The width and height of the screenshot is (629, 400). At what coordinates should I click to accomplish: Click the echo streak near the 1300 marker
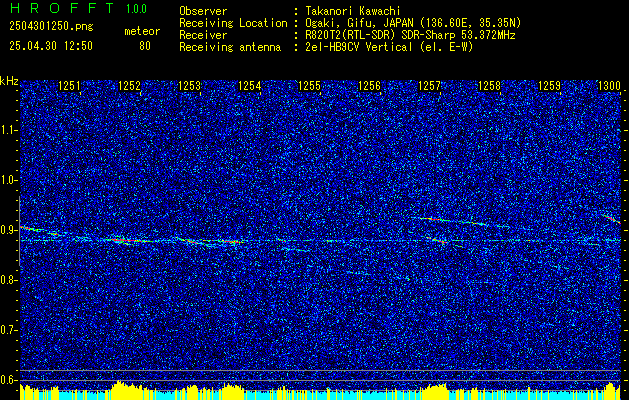click(611, 219)
